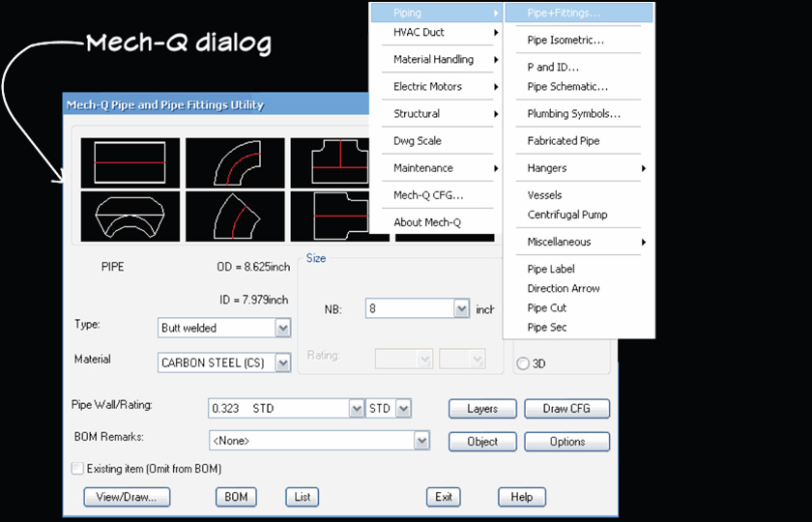The height and width of the screenshot is (522, 812).
Task: Expand the Miscellaneous submenu
Action: (x=579, y=242)
